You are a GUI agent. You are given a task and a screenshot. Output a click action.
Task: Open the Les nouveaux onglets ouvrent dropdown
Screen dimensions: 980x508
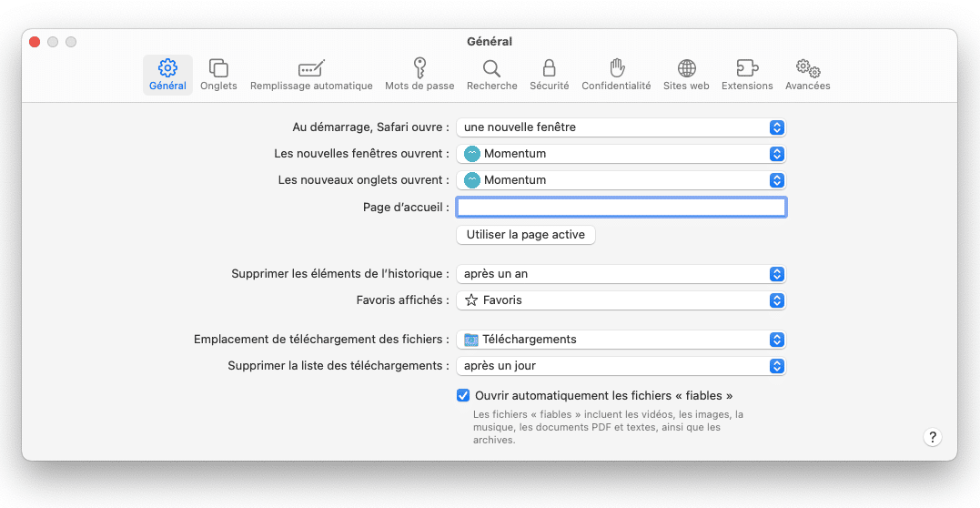click(621, 180)
